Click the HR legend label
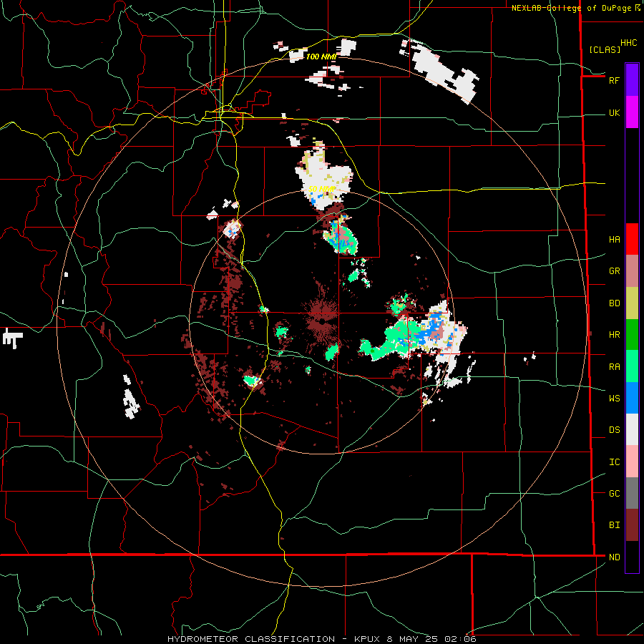Viewport: 644px width, 644px height. pos(614,335)
